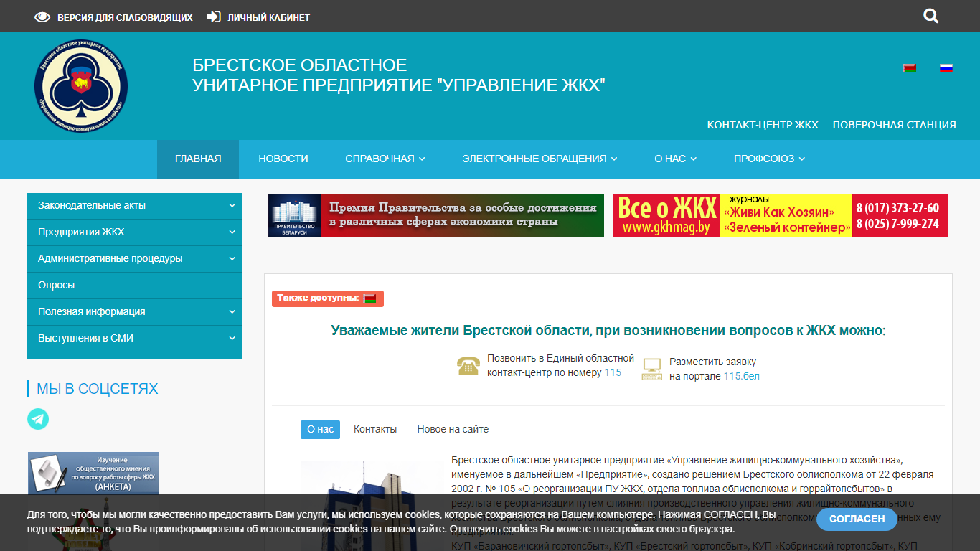Open Контакт-центр ЖКХ link
980x551 pixels.
click(763, 125)
